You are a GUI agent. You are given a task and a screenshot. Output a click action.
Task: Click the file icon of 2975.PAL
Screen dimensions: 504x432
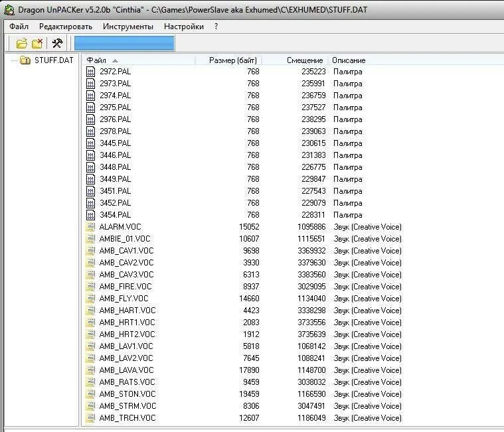pyautogui.click(x=91, y=108)
